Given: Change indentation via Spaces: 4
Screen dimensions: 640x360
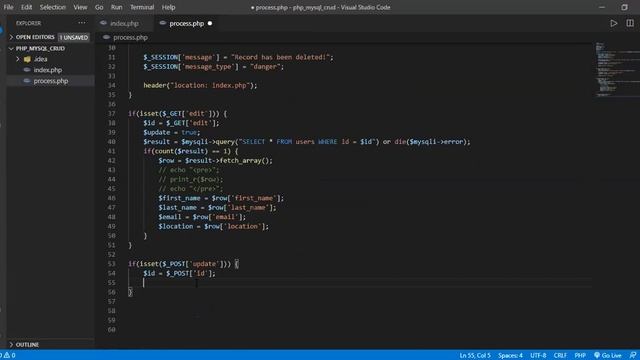Looking at the screenshot, I should 510,355.
